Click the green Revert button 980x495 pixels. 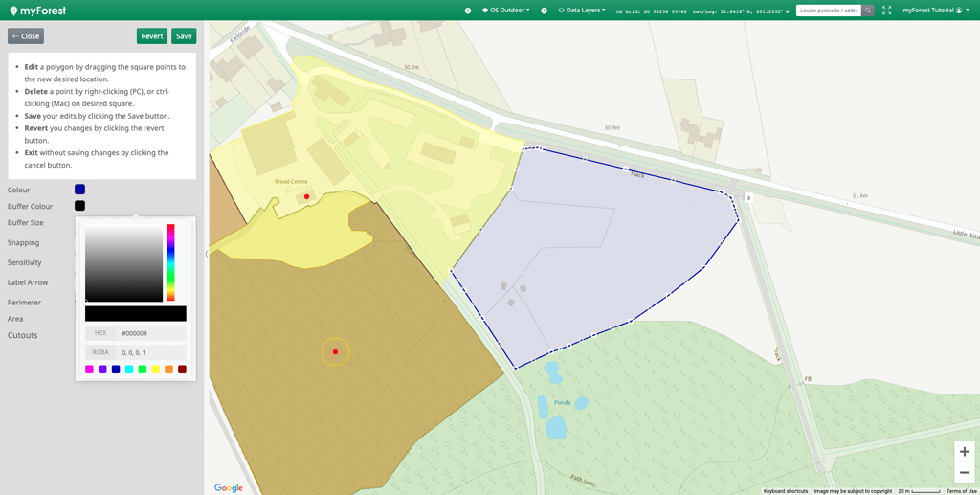(152, 36)
